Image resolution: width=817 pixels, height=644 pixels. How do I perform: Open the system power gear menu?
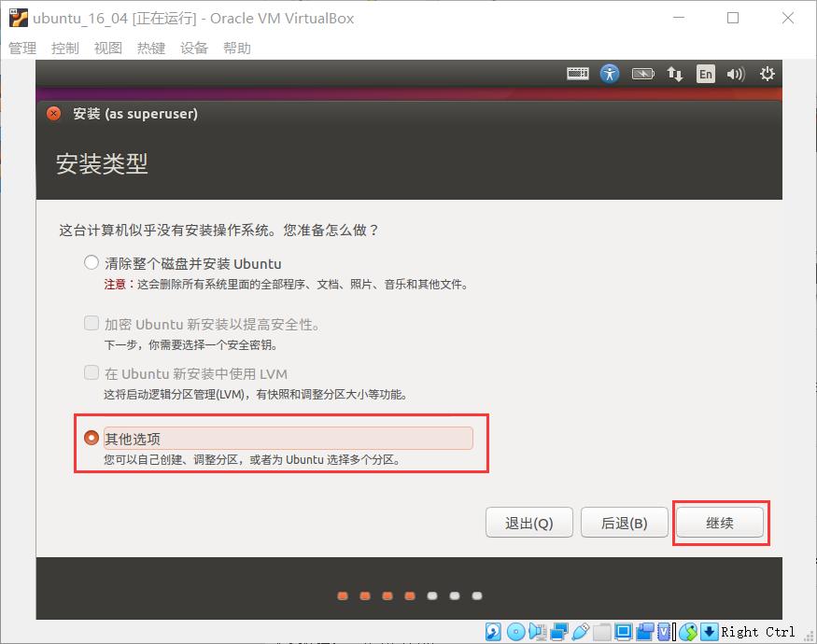click(767, 74)
